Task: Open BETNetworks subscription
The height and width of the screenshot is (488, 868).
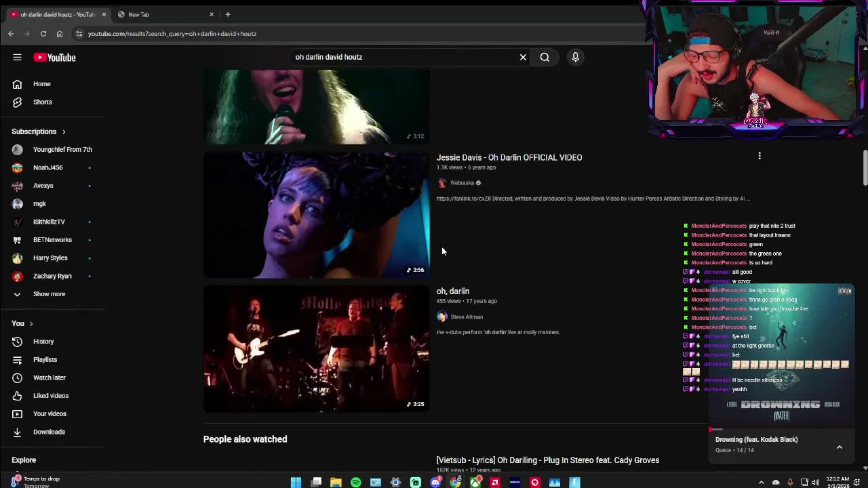Action: (x=53, y=240)
